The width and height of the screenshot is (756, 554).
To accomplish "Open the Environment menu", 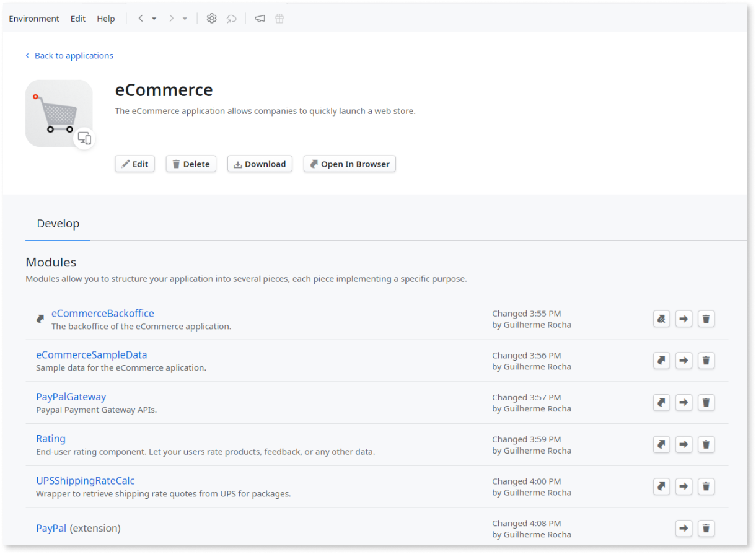I will 34,18.
